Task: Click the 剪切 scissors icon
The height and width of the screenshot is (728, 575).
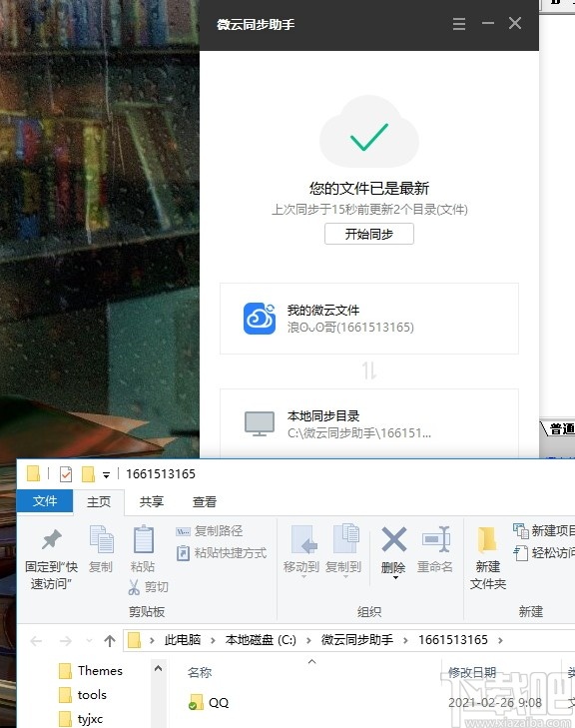Action: pos(134,587)
